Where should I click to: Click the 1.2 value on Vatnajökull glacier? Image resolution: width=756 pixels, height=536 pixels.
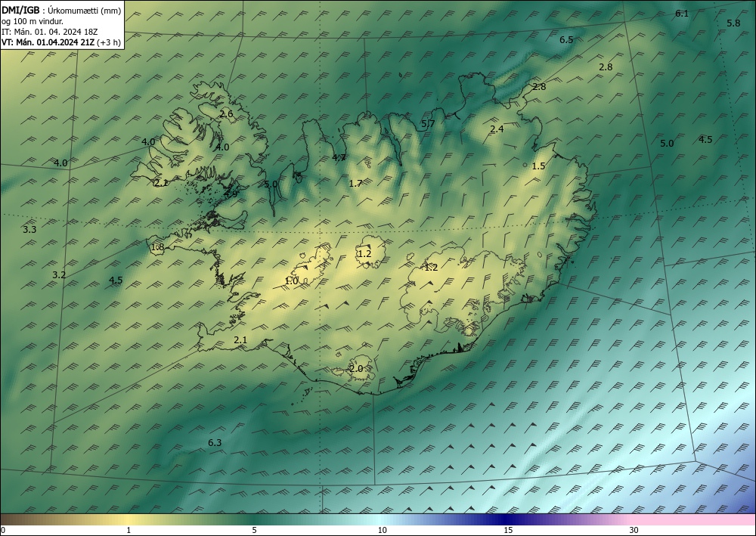[x=431, y=267]
